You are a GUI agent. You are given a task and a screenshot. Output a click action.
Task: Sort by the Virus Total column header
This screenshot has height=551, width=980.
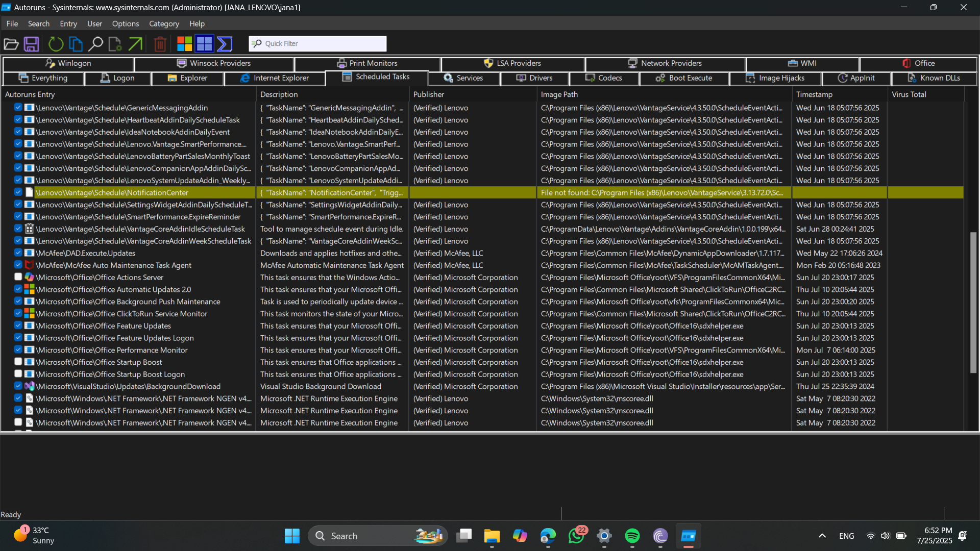[x=926, y=94]
